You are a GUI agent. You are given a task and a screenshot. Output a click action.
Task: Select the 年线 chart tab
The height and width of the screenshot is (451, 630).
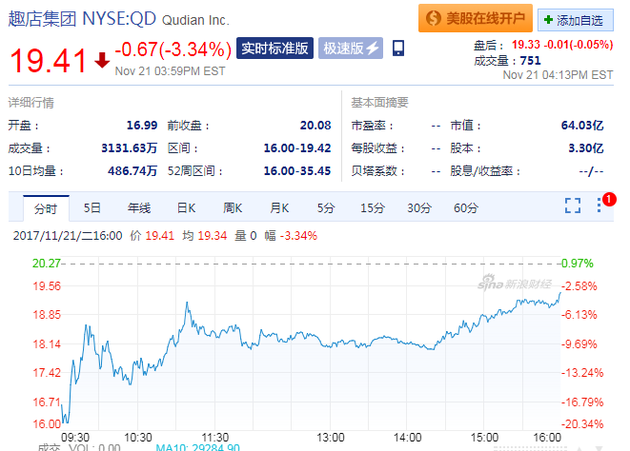point(139,208)
